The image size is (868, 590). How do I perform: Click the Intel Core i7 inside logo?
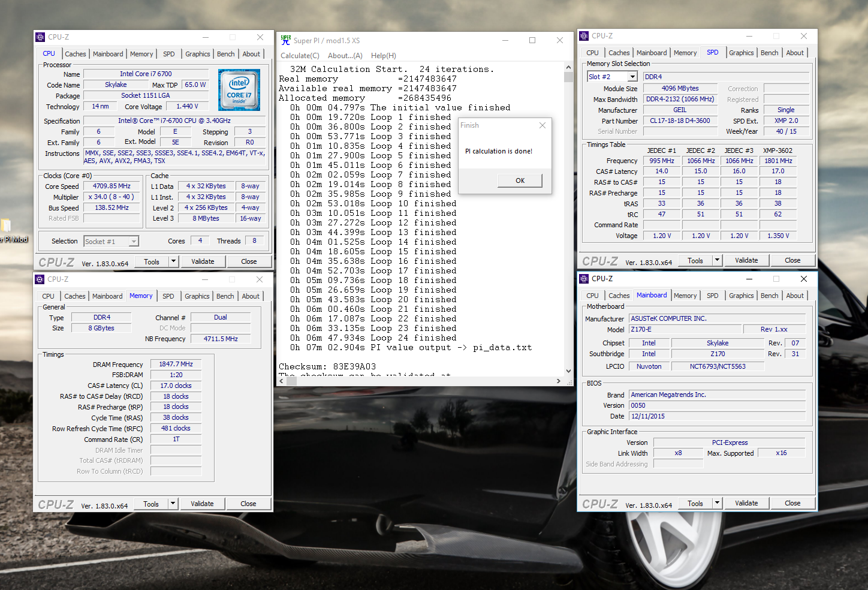coord(239,90)
